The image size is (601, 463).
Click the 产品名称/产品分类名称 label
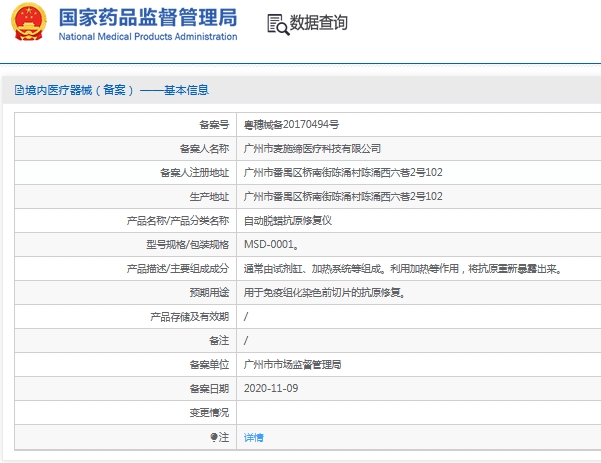(x=178, y=220)
